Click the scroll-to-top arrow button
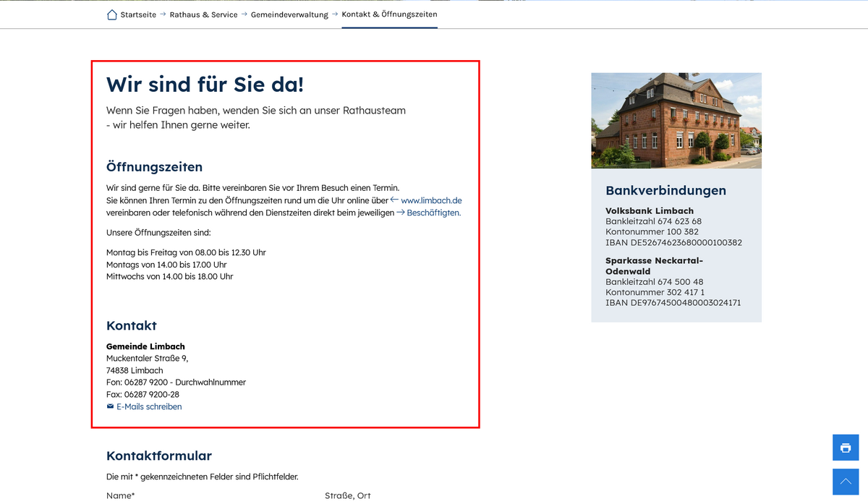 pyautogui.click(x=846, y=482)
